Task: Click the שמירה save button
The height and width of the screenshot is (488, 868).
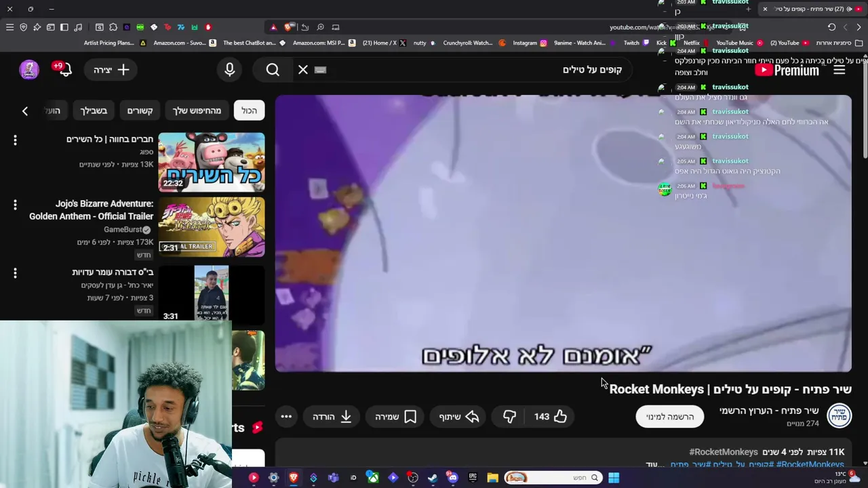Action: click(x=396, y=417)
